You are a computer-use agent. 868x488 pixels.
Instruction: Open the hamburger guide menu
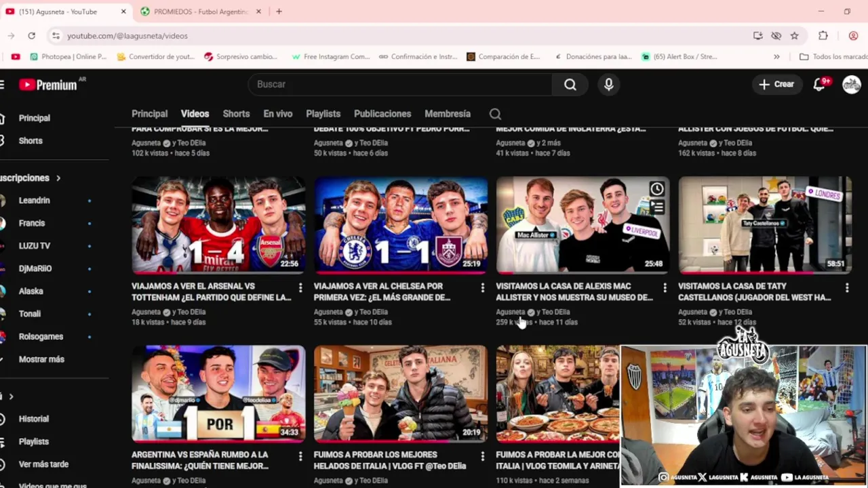pyautogui.click(x=3, y=85)
